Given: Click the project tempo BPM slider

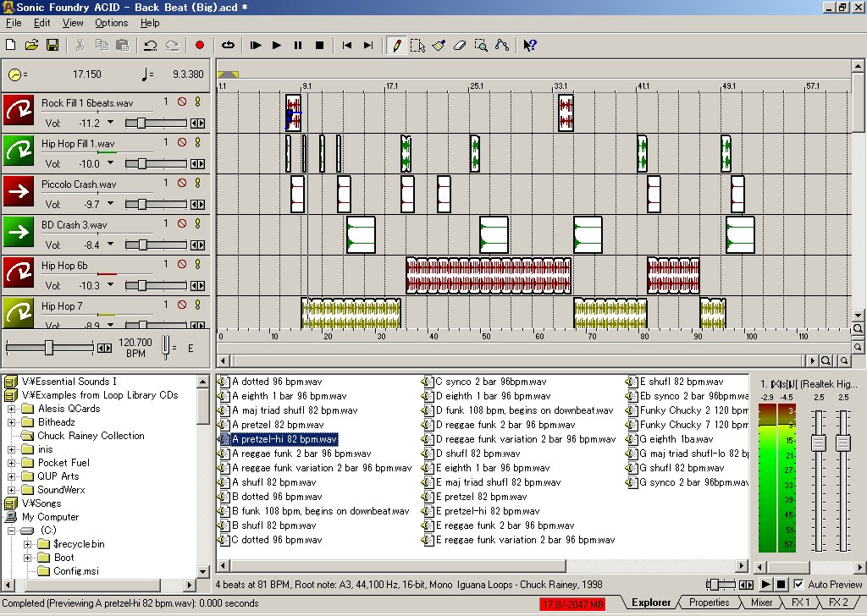Looking at the screenshot, I should click(49, 348).
